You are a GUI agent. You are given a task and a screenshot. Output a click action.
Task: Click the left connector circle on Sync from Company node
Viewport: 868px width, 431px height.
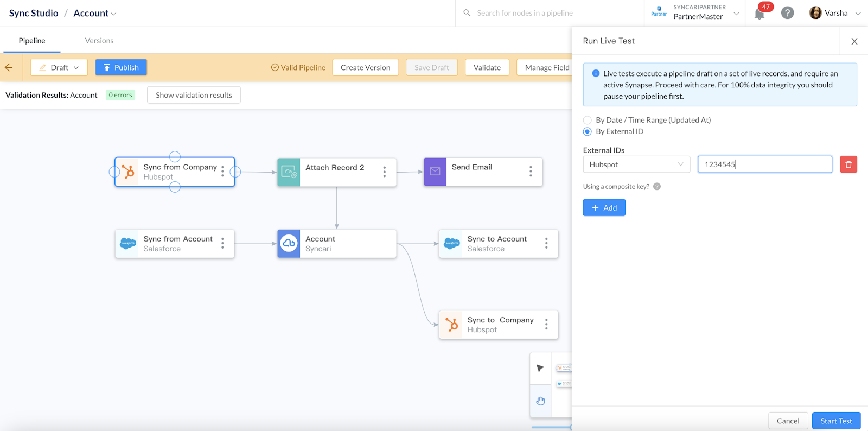coord(114,172)
